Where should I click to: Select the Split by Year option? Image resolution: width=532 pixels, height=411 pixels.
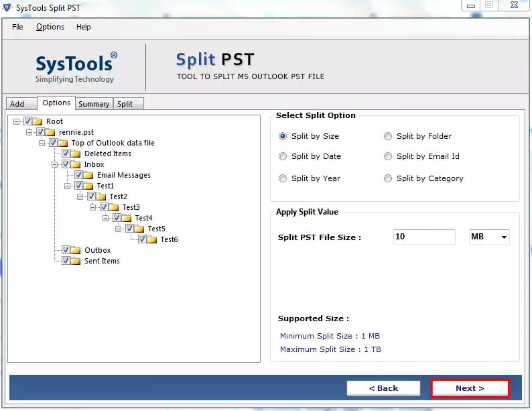[x=283, y=178]
